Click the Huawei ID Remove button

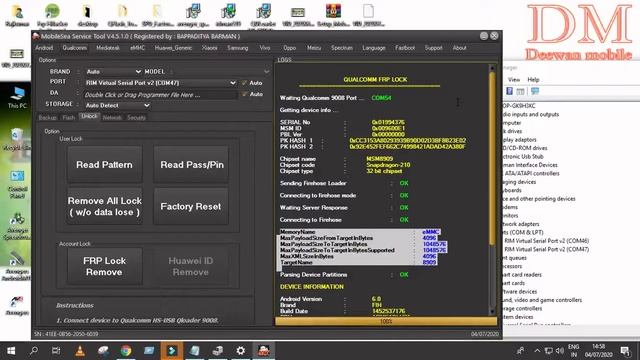pos(191,266)
